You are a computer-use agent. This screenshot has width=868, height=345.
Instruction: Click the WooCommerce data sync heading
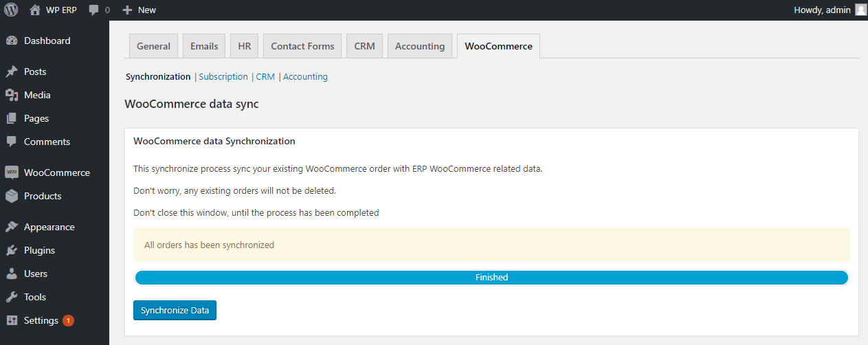pyautogui.click(x=191, y=104)
